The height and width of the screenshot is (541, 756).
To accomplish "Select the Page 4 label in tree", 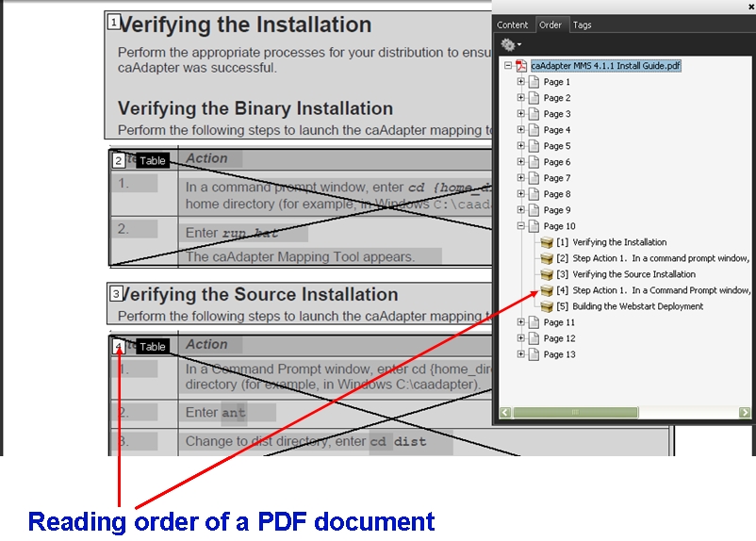I will click(x=557, y=130).
